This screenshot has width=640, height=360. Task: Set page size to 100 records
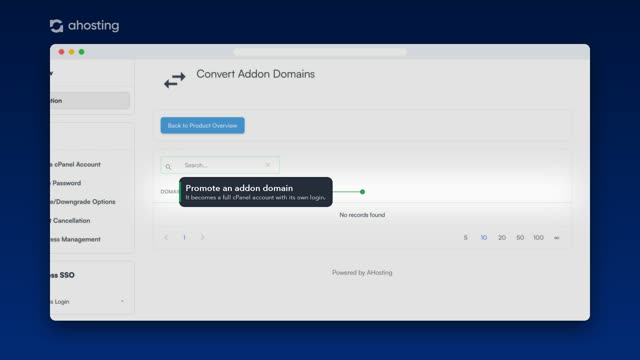(x=538, y=238)
